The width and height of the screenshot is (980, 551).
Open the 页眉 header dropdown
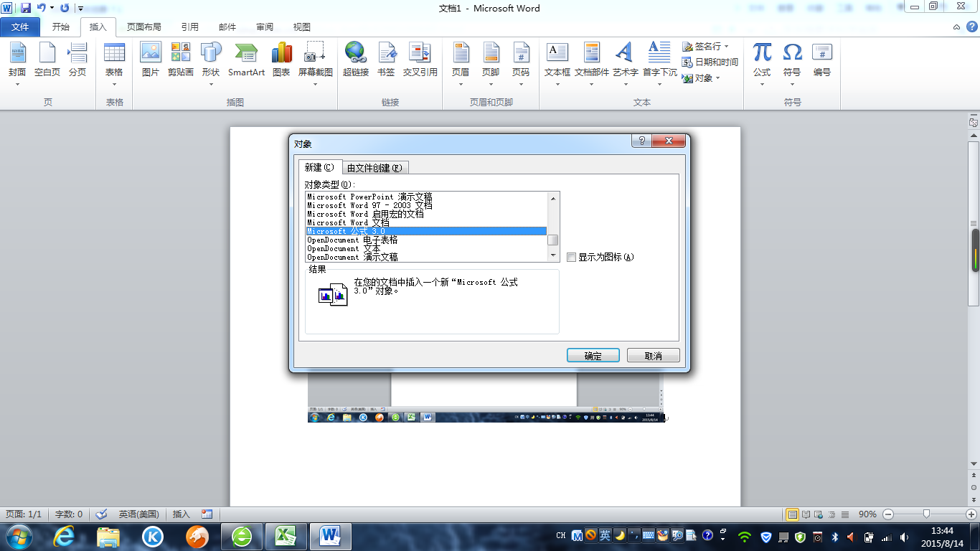tap(461, 83)
